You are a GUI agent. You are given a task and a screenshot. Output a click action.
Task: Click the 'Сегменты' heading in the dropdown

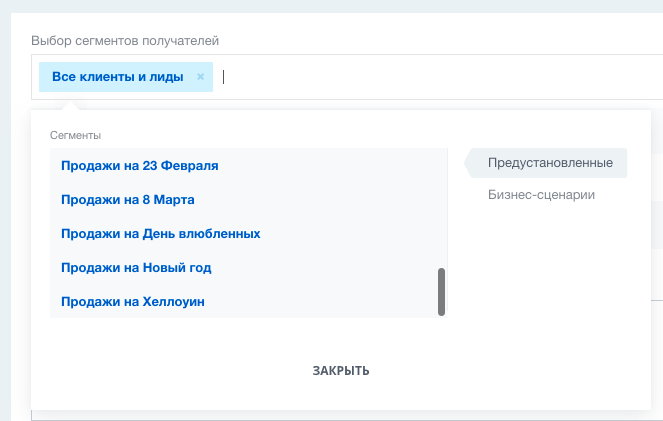click(75, 135)
